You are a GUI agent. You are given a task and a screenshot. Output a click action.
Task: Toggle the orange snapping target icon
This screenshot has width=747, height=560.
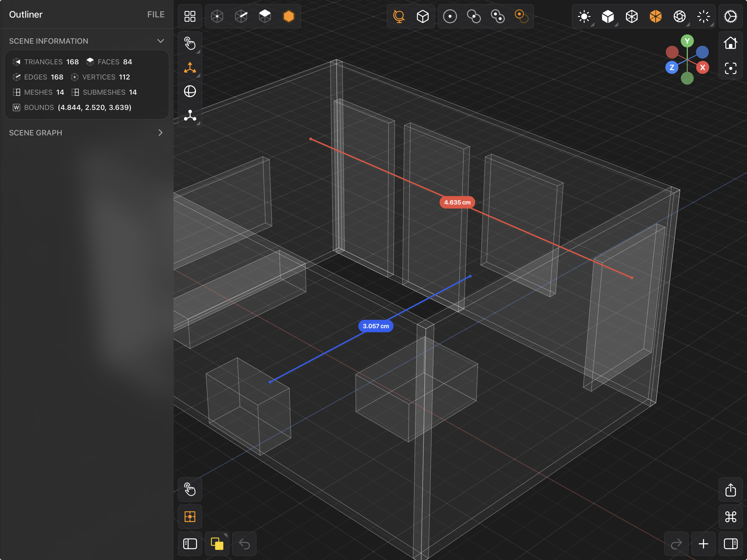click(x=190, y=517)
